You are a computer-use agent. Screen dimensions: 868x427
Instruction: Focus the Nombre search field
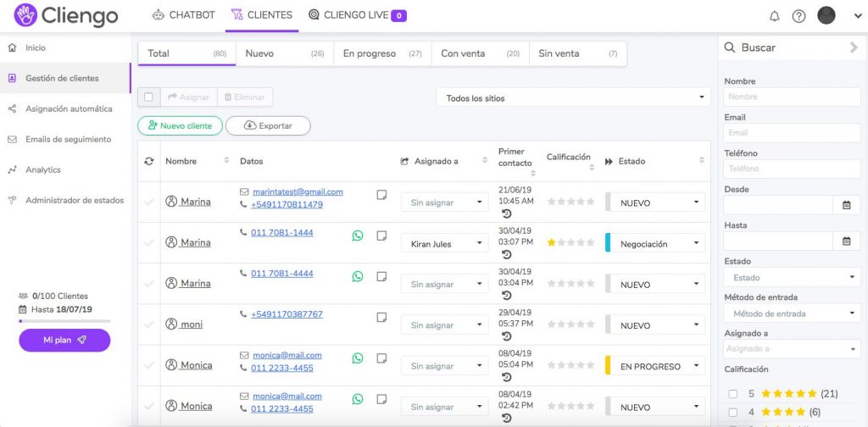point(793,97)
